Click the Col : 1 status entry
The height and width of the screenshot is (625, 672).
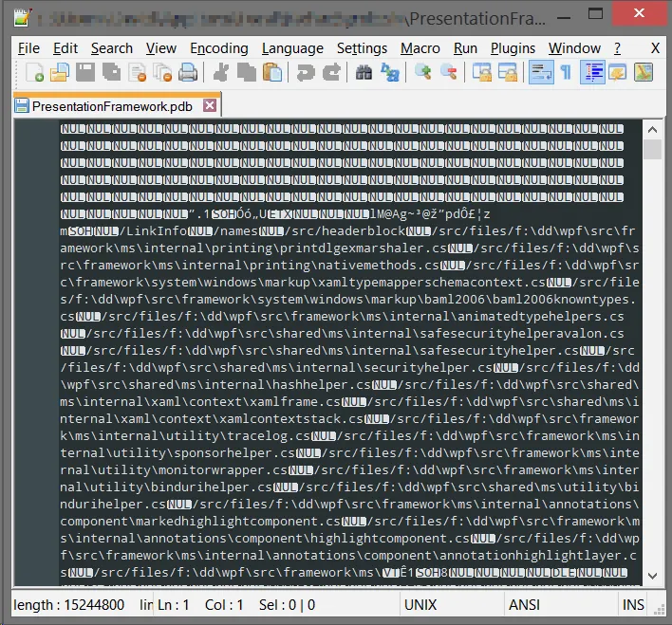point(224,605)
